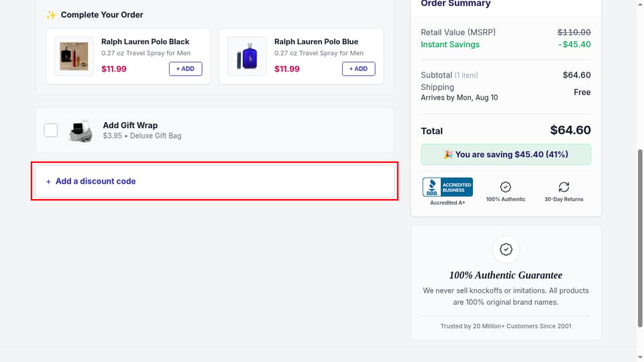Select the Ralph Lauren Polo Blue title
644x362 pixels.
coord(316,42)
